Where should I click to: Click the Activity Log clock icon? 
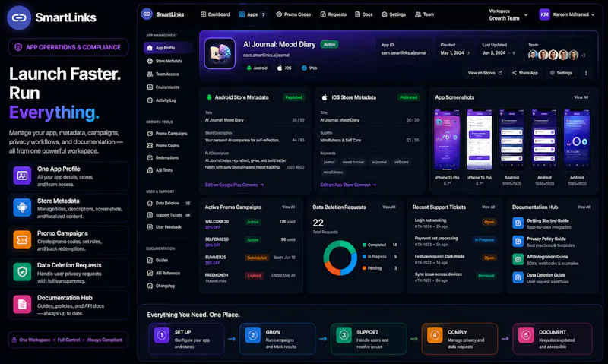(150, 100)
